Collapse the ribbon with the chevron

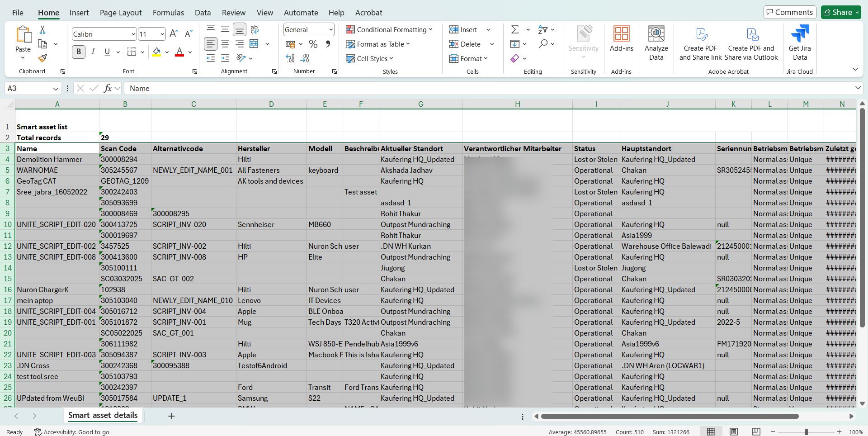(855, 69)
